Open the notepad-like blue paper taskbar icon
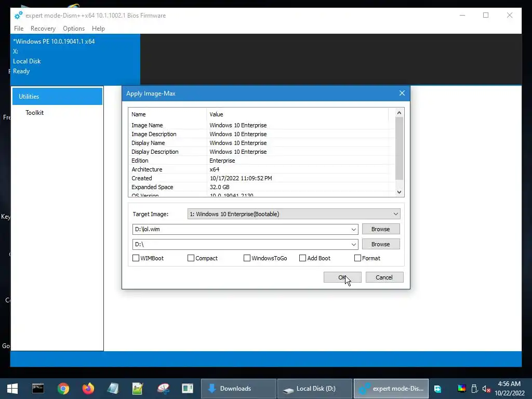Image resolution: width=532 pixels, height=399 pixels. pyautogui.click(x=113, y=389)
